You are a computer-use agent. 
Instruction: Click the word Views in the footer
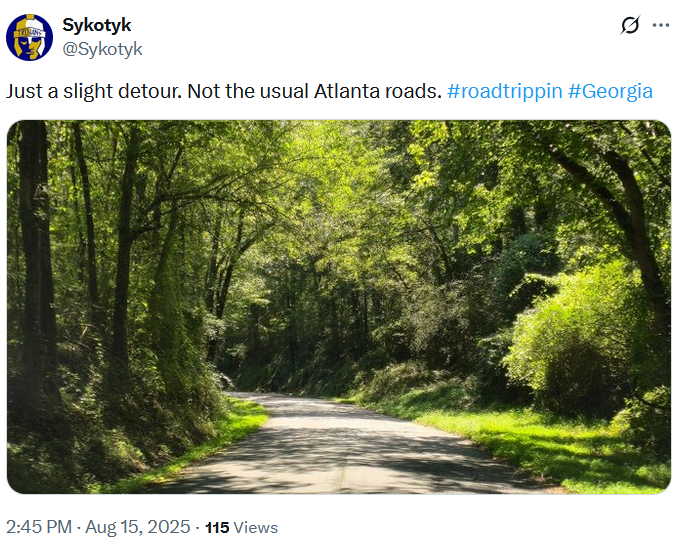click(x=256, y=527)
